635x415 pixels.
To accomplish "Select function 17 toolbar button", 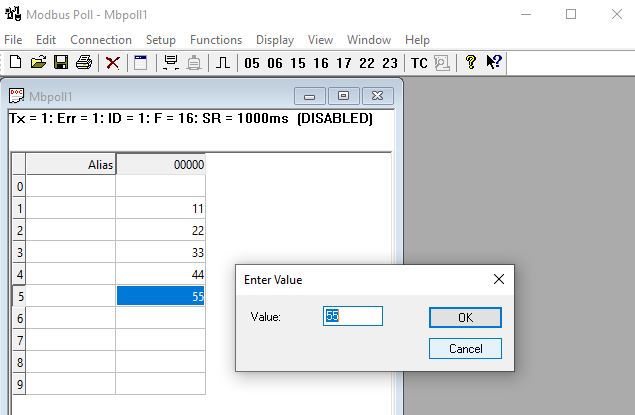I will 343,63.
